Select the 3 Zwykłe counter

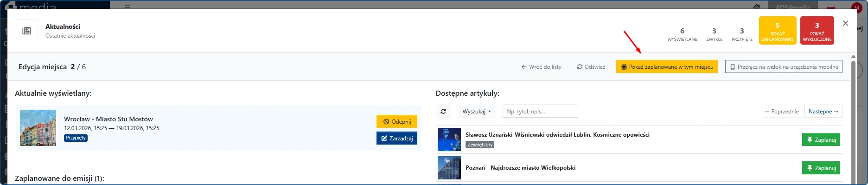714,34
